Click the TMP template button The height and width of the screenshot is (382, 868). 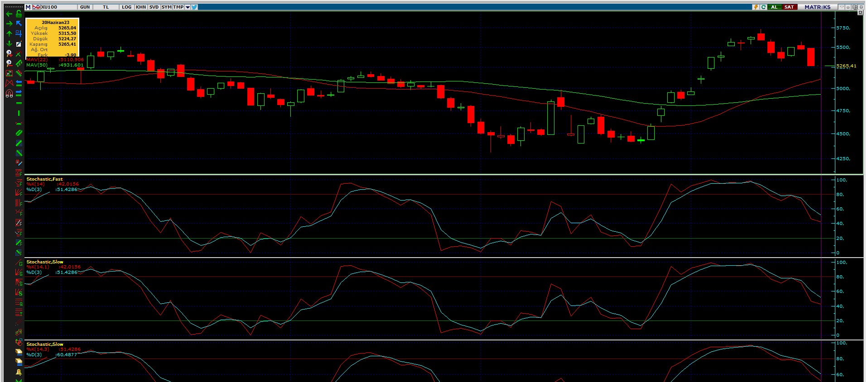click(178, 7)
